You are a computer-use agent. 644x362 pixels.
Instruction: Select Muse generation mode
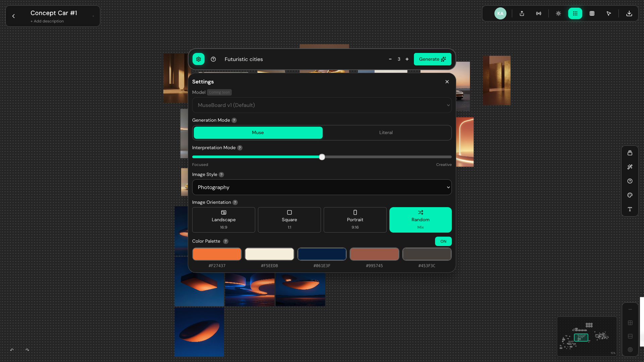click(258, 133)
